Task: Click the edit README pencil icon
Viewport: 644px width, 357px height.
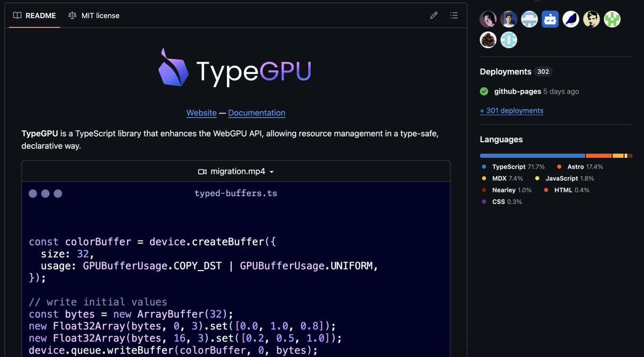Action: (x=434, y=16)
